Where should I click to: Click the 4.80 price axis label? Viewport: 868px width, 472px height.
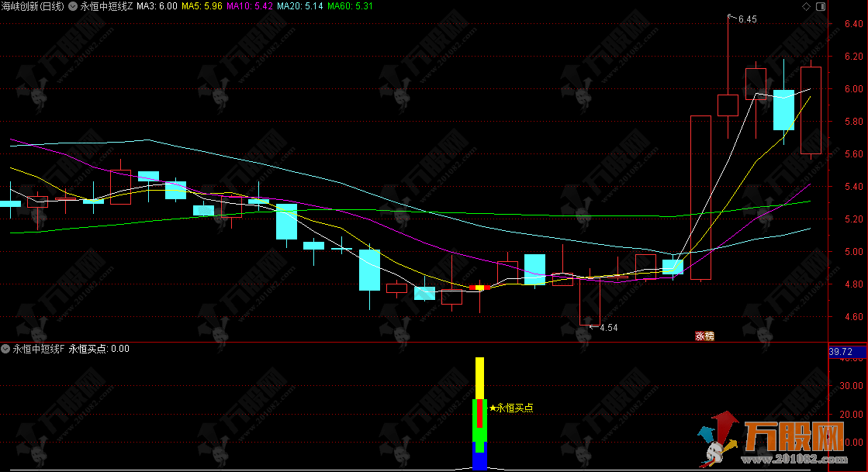coord(853,284)
